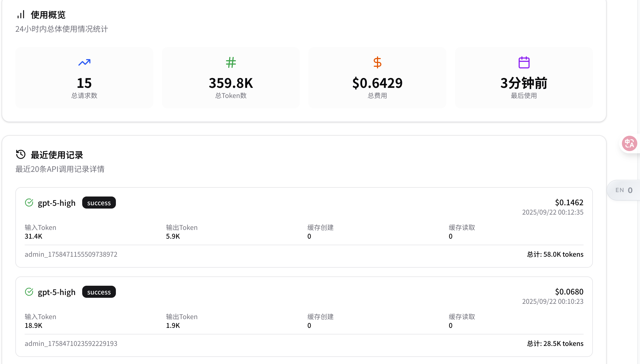The height and width of the screenshot is (364, 640).
Task: Click the pink translate floating icon
Action: pyautogui.click(x=629, y=143)
